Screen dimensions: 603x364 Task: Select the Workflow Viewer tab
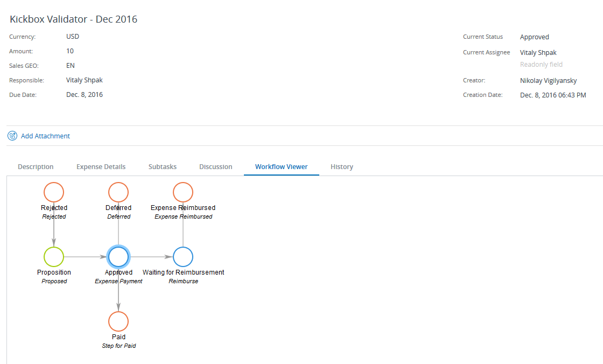click(x=281, y=166)
